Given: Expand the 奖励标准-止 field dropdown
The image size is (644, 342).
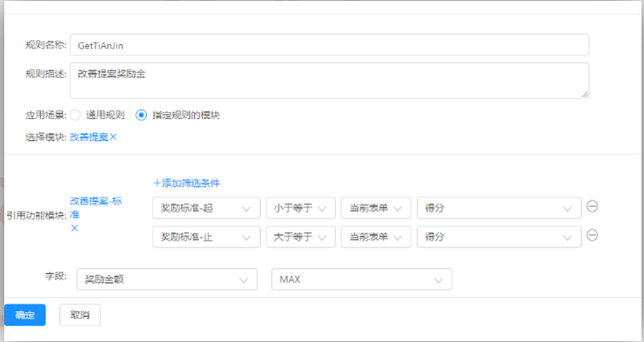Looking at the screenshot, I should point(206,237).
